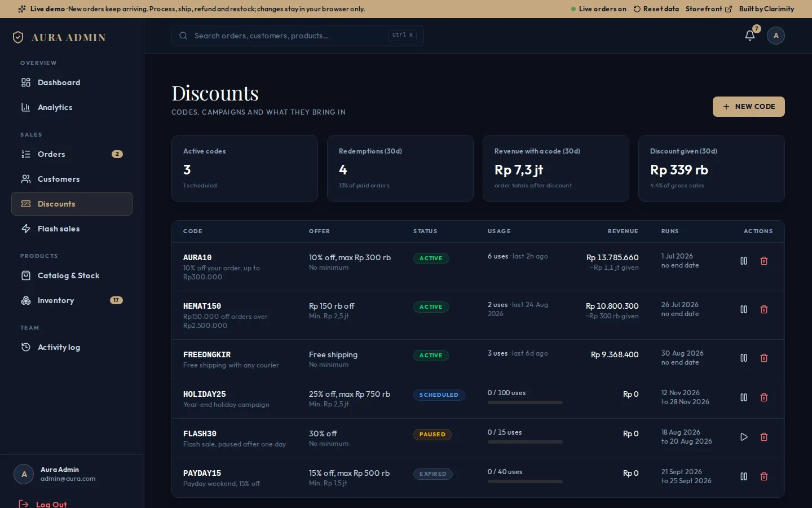812x508 pixels.
Task: View the Activity log
Action: (x=72, y=347)
